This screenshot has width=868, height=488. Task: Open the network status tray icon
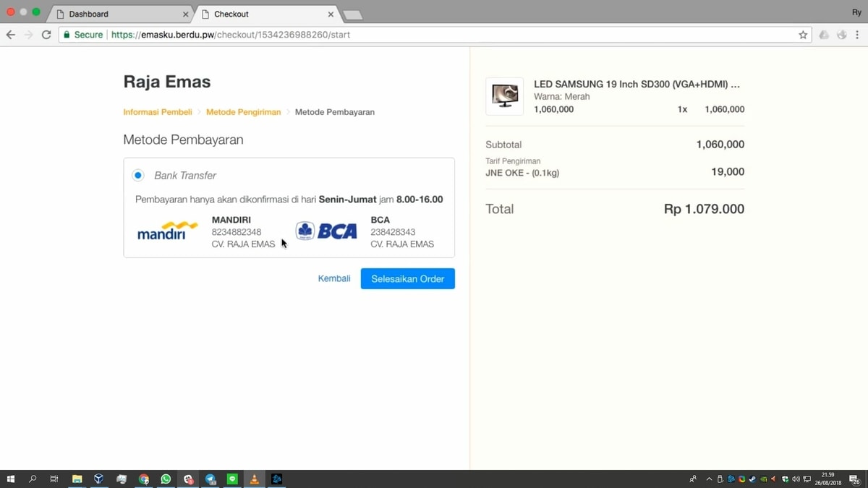(807, 479)
